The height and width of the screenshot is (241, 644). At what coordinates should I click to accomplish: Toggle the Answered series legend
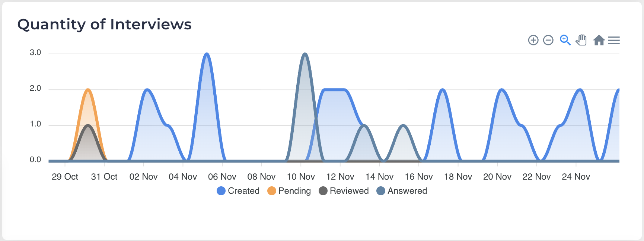407,191
